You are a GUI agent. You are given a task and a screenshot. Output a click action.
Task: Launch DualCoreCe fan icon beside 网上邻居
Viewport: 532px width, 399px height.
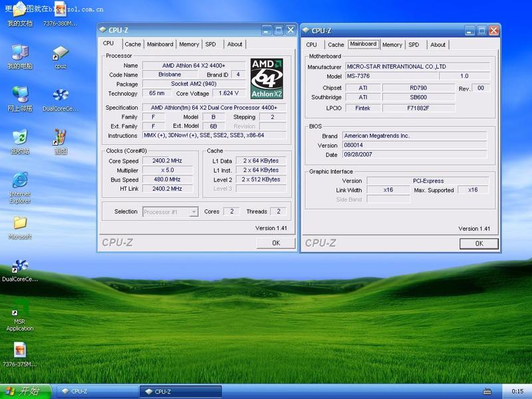[x=61, y=95]
